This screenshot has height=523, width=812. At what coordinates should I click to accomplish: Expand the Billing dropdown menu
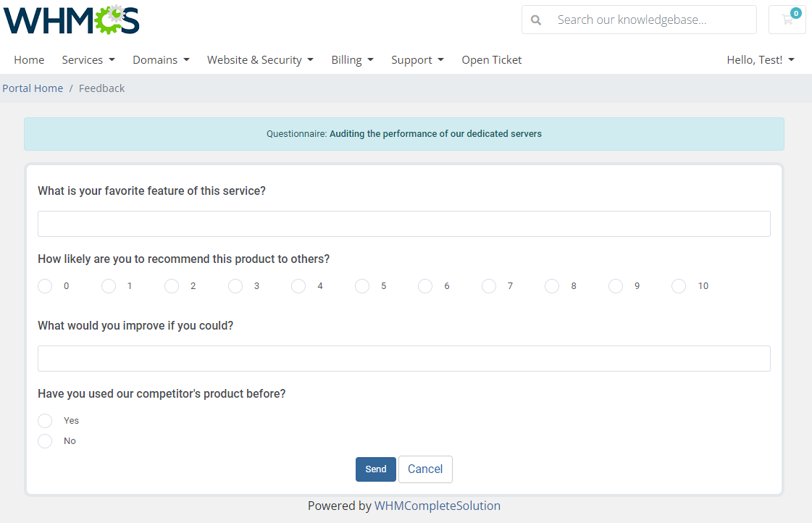coord(353,60)
